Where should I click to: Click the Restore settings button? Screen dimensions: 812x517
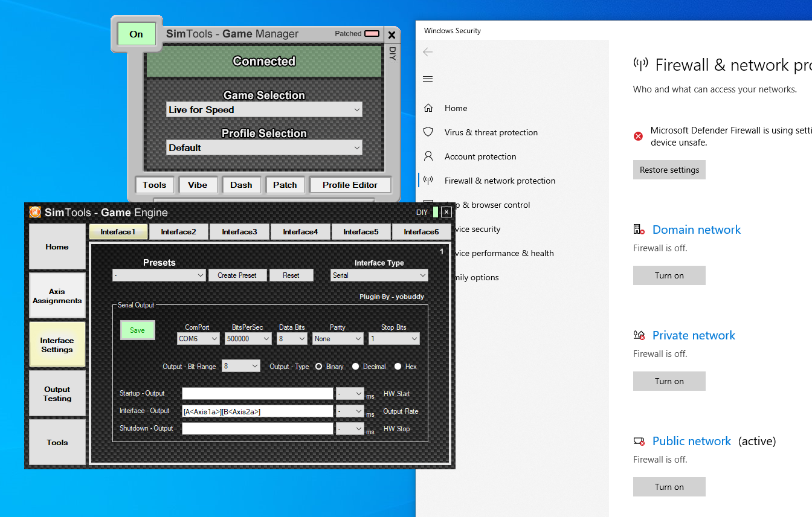click(x=669, y=170)
